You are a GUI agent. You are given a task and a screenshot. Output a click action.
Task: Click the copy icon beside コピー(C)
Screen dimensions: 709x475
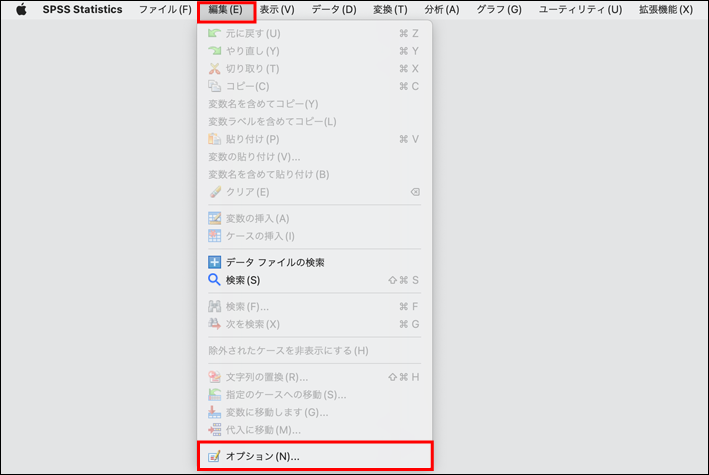pos(214,86)
